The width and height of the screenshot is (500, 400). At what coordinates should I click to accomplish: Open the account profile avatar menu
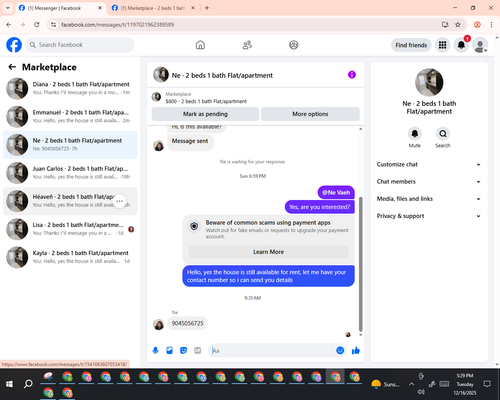480,45
